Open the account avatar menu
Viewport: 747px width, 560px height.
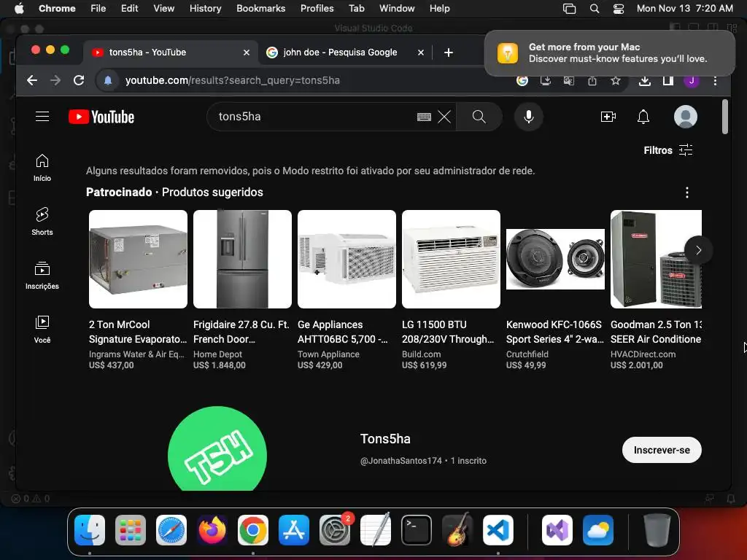tap(686, 117)
